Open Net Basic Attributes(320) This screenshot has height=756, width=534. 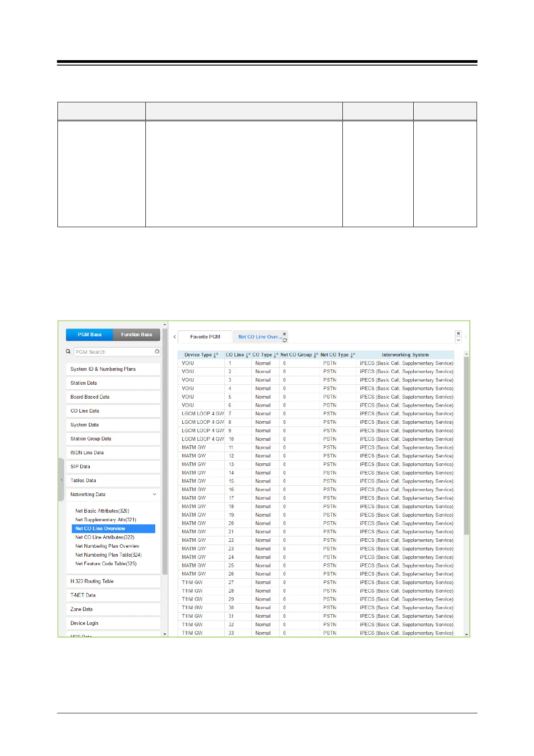point(102,511)
